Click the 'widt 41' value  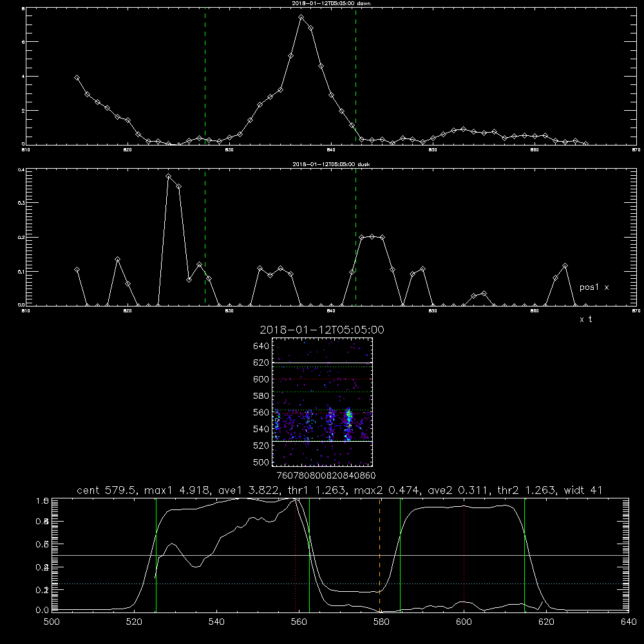click(x=583, y=490)
